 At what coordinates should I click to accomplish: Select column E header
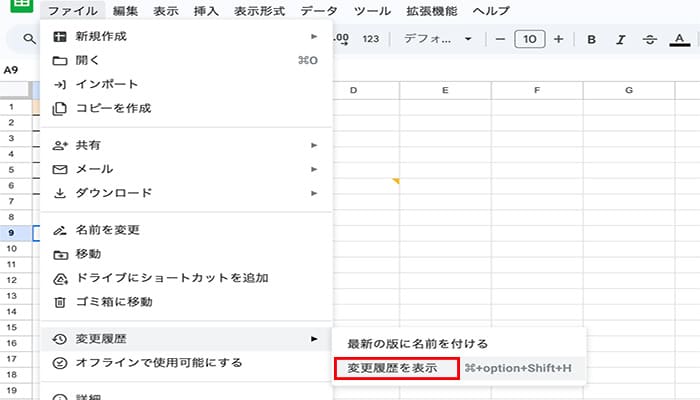pyautogui.click(x=445, y=91)
